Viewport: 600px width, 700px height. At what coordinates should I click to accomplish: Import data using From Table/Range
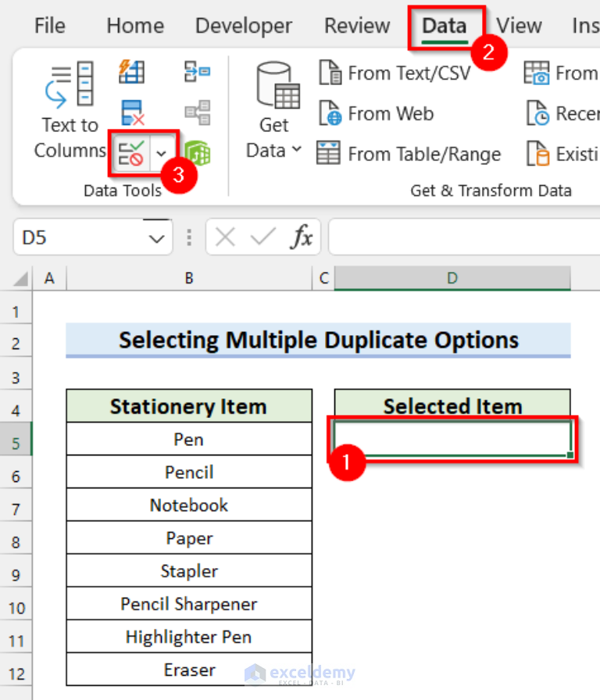click(x=409, y=154)
